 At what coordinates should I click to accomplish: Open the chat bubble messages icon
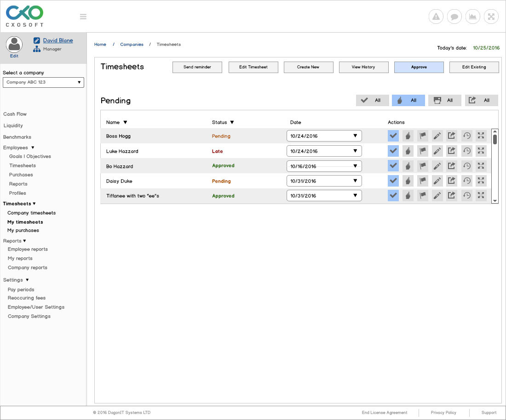[x=454, y=17]
